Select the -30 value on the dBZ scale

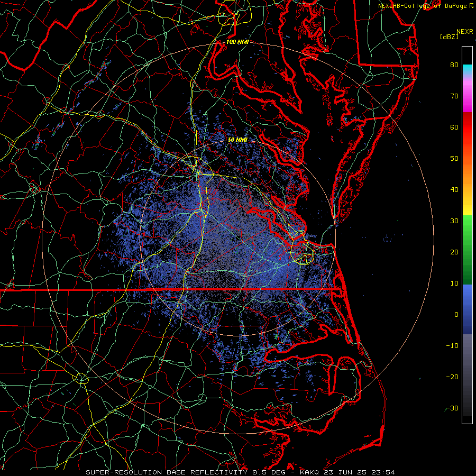pyautogui.click(x=452, y=408)
